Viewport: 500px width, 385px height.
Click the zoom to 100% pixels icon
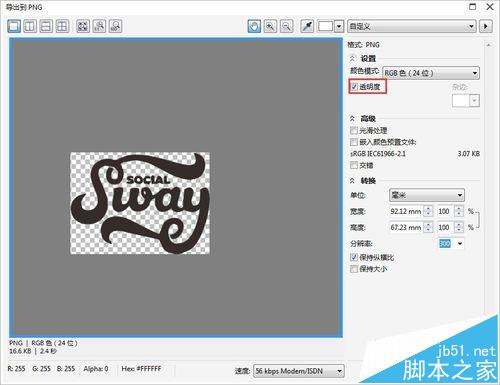(x=99, y=26)
